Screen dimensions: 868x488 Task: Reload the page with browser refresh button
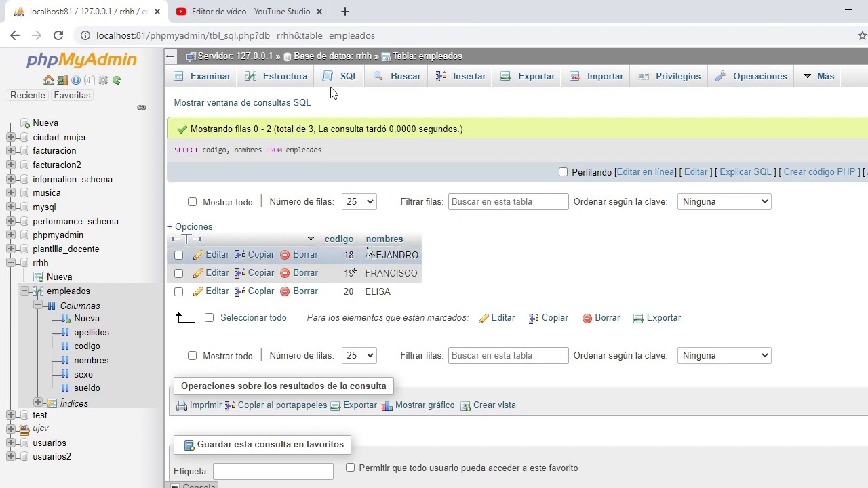click(x=58, y=35)
